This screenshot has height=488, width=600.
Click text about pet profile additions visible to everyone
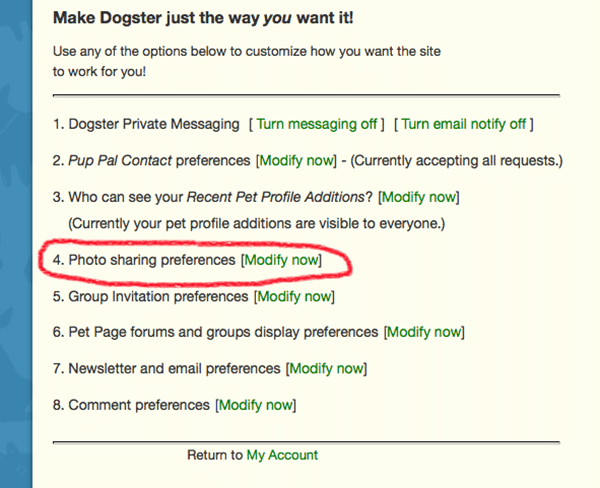pos(256,223)
